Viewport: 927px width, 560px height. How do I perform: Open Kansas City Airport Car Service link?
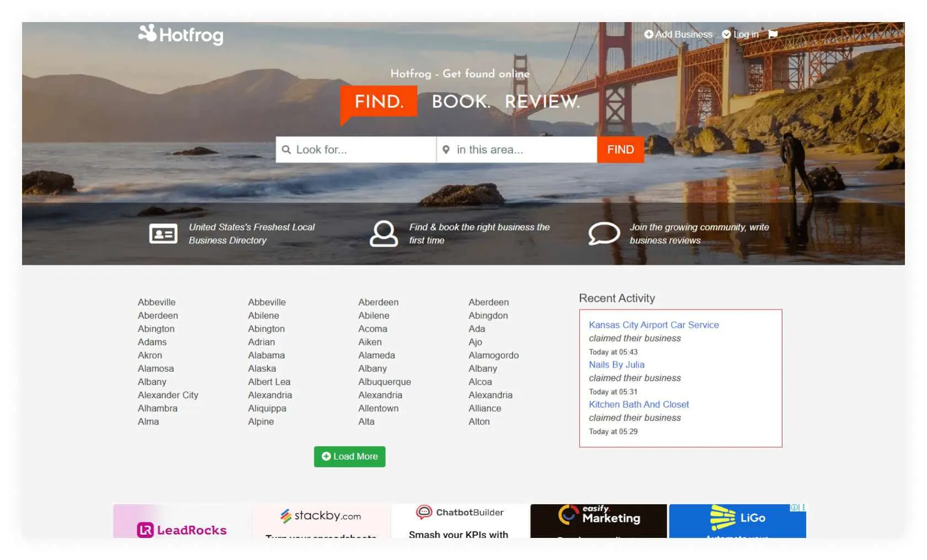point(654,325)
